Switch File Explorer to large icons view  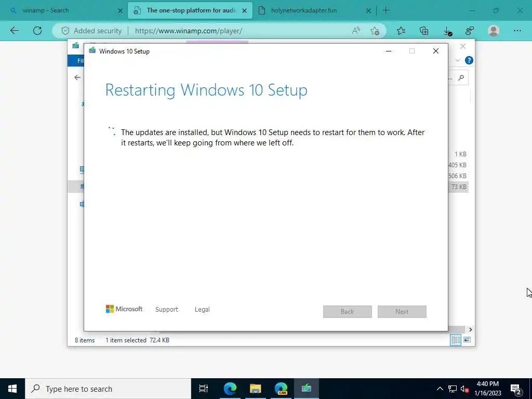point(467,340)
